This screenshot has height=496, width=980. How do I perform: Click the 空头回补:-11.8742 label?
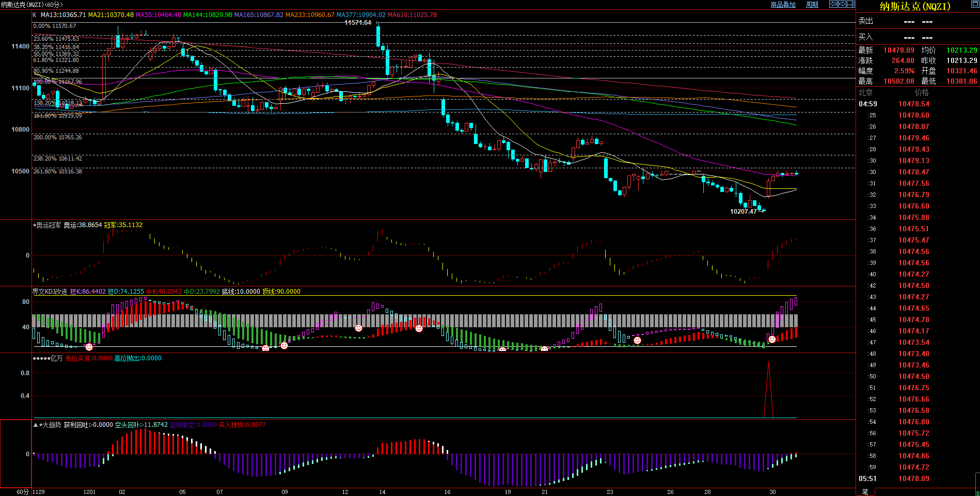(141, 425)
